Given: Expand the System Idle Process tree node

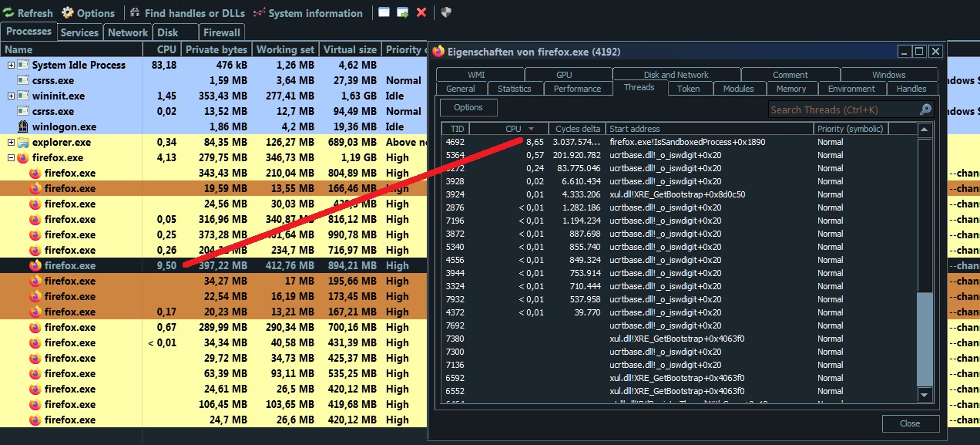Looking at the screenshot, I should (12, 66).
